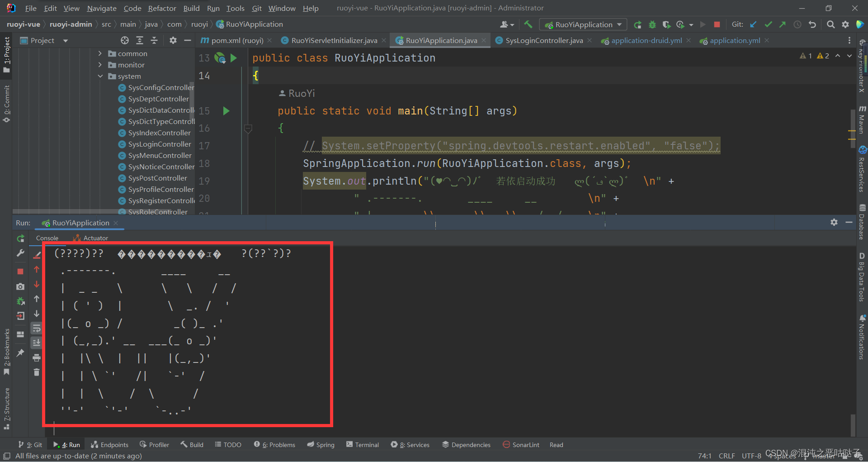The height and width of the screenshot is (462, 868).
Task: Open Run panel settings gear
Action: point(834,222)
